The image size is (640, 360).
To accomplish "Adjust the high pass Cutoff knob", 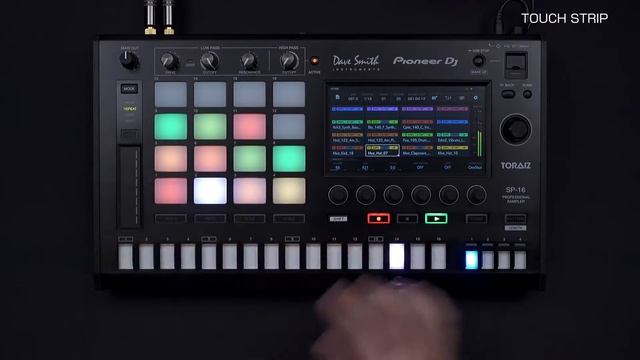I will point(289,61).
